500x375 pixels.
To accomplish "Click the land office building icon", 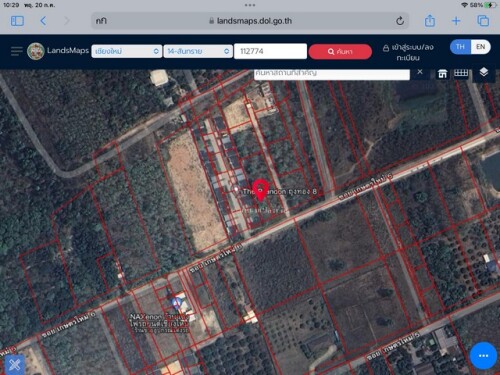I will (x=442, y=74).
